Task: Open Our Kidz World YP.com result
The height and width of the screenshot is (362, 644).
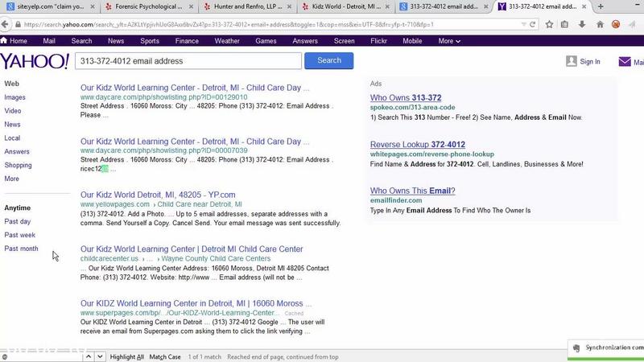Action: coord(158,195)
